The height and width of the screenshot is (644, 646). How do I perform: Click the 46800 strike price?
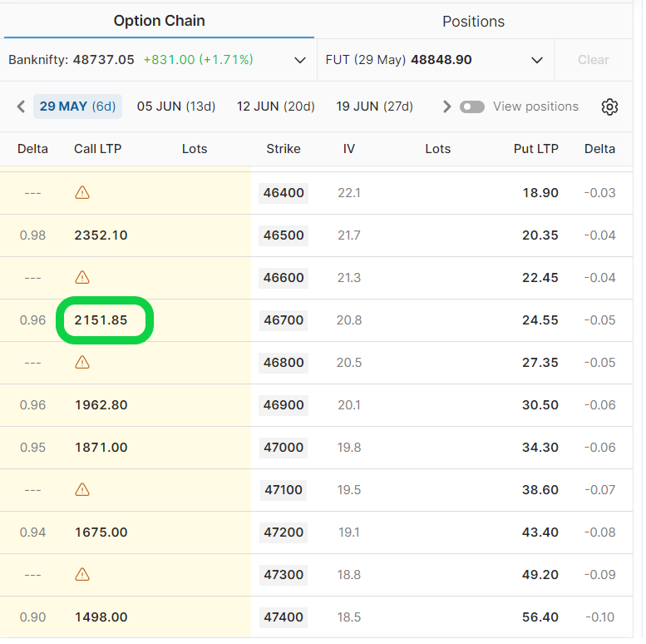[284, 363]
